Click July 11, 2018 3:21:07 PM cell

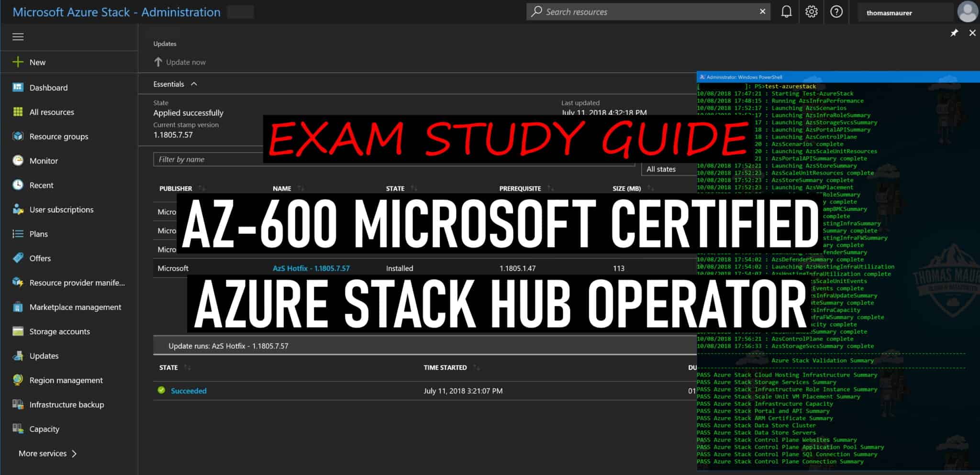[463, 391]
